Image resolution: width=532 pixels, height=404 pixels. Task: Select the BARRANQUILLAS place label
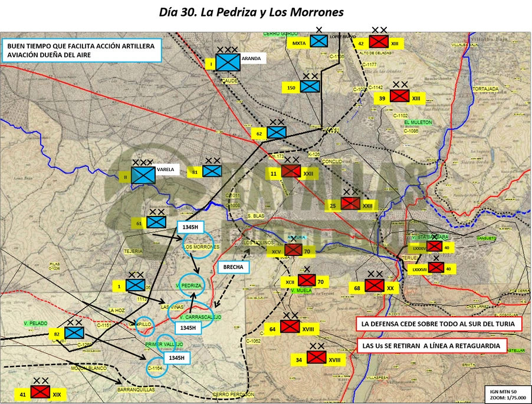(x=136, y=390)
